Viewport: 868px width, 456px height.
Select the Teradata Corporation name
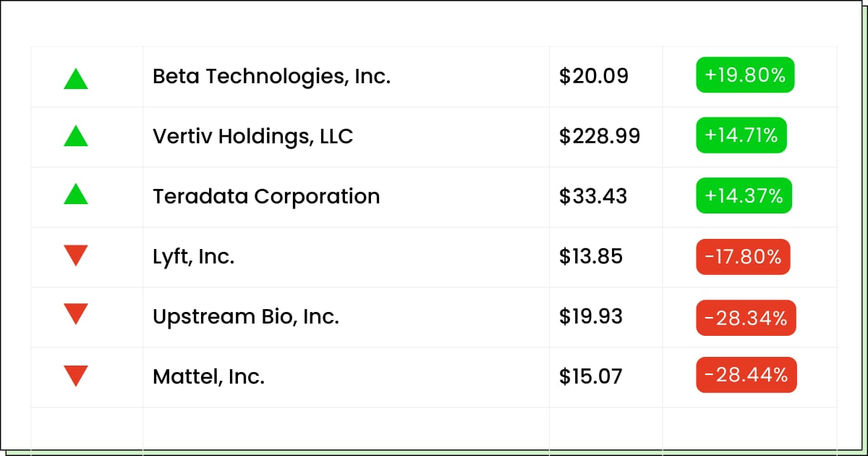coord(266,196)
